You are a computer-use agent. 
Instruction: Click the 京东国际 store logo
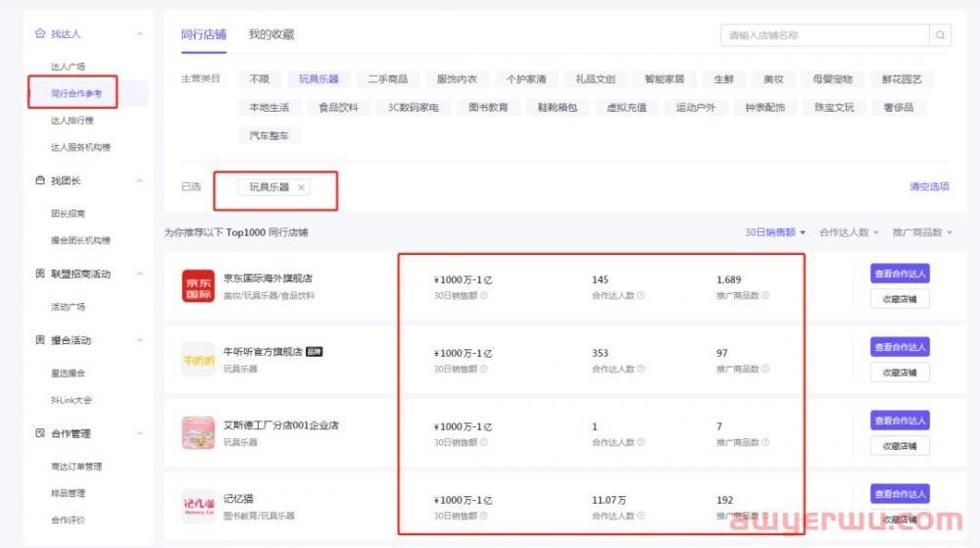[x=198, y=286]
